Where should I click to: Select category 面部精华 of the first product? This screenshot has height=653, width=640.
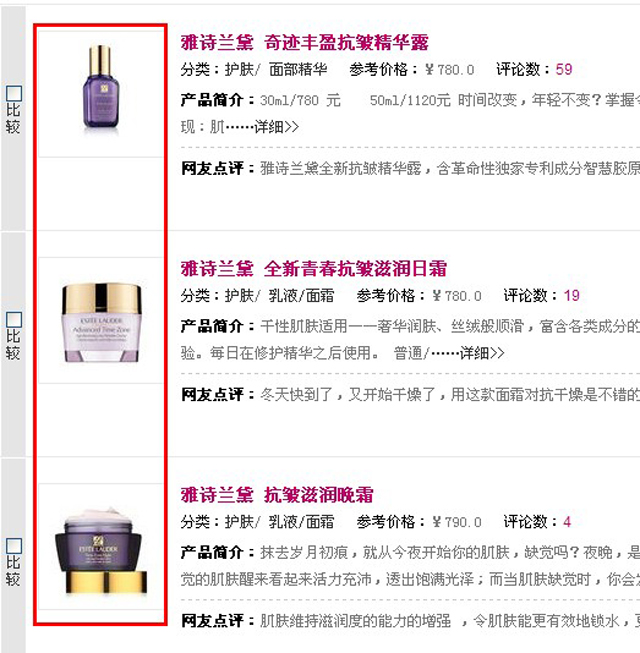tap(298, 69)
